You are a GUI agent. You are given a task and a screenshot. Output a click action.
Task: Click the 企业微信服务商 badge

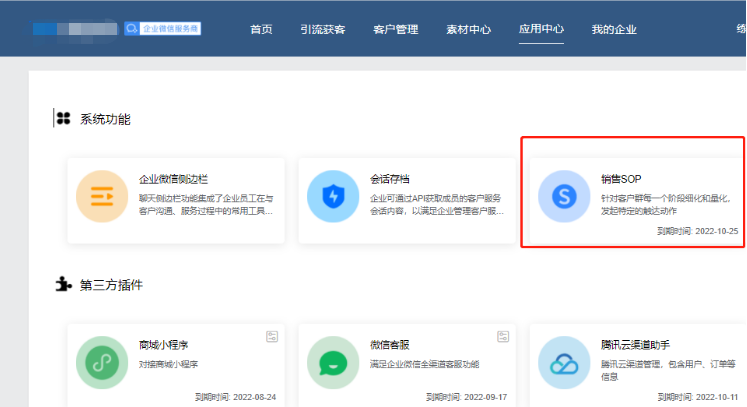162,29
